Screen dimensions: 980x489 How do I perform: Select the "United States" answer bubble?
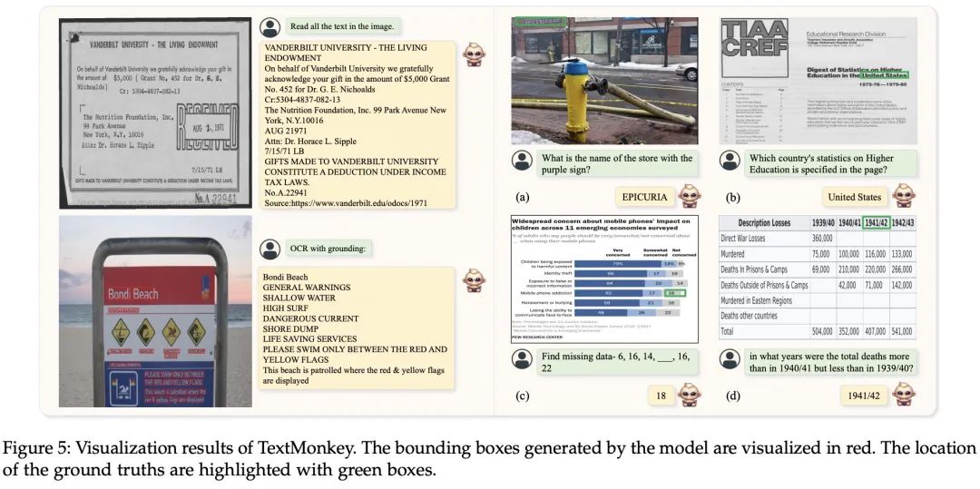[854, 198]
